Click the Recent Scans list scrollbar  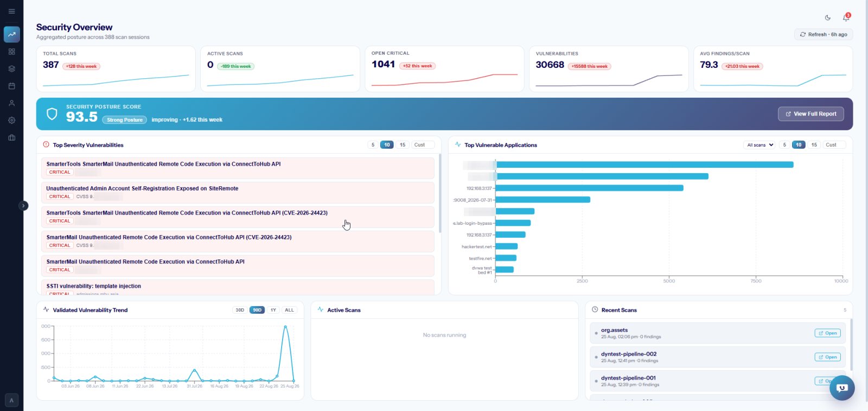coord(851,345)
